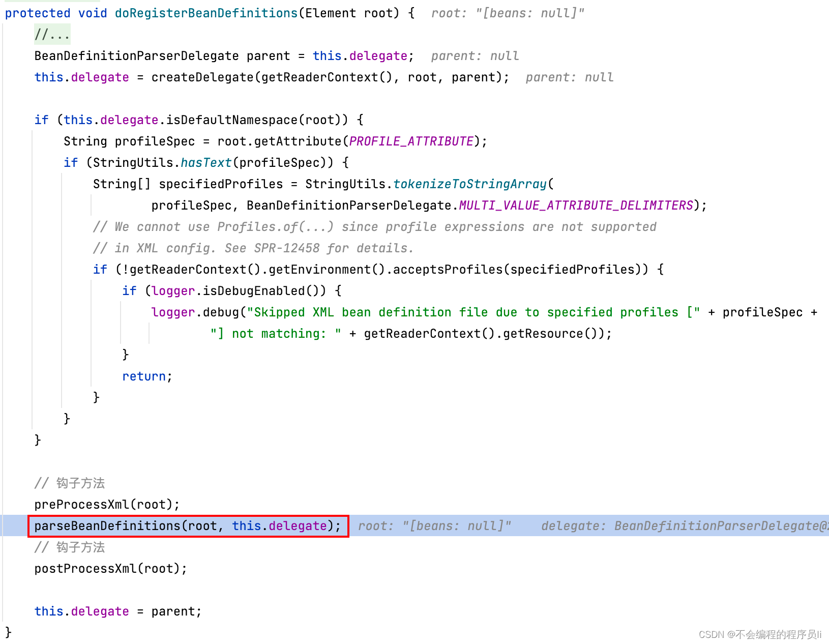Click the 'protected' keyword

[38, 13]
